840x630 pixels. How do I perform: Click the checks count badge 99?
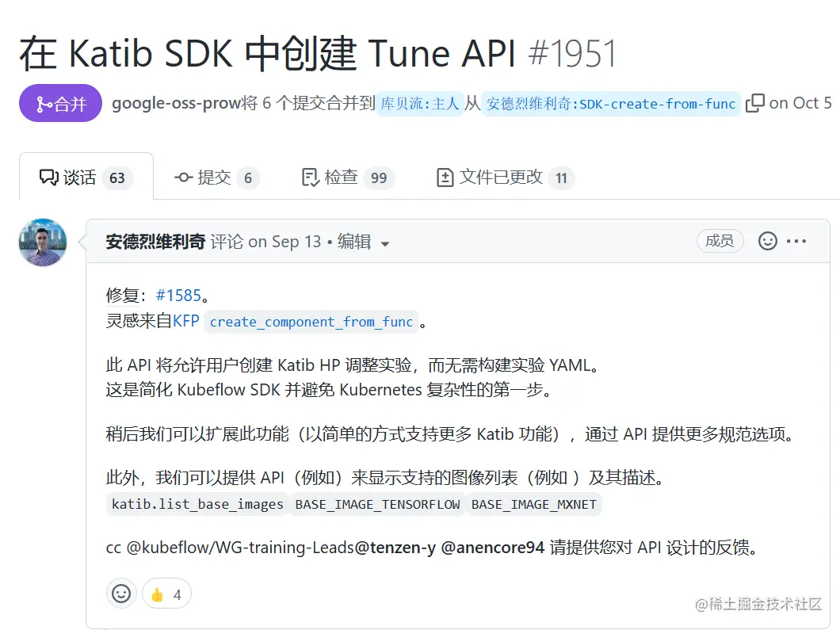point(379,178)
